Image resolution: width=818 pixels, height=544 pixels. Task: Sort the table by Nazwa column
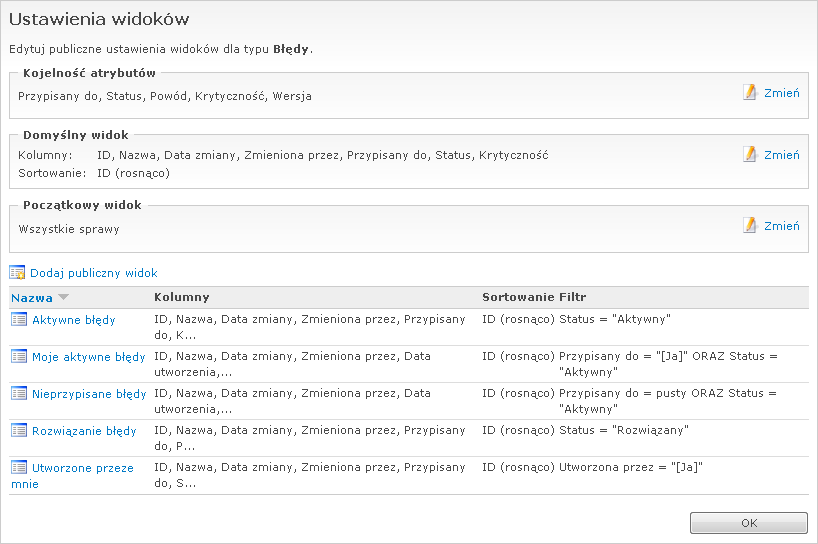[x=32, y=298]
